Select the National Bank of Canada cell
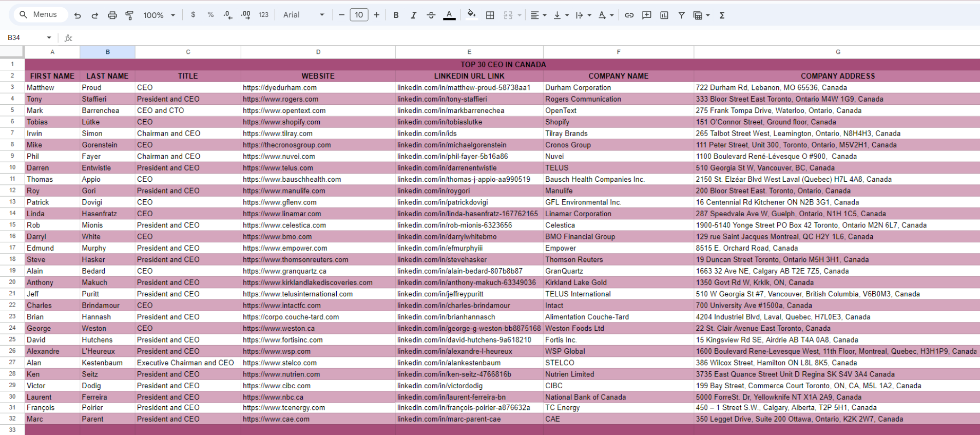Screen dimensions: 980x435 (619, 397)
